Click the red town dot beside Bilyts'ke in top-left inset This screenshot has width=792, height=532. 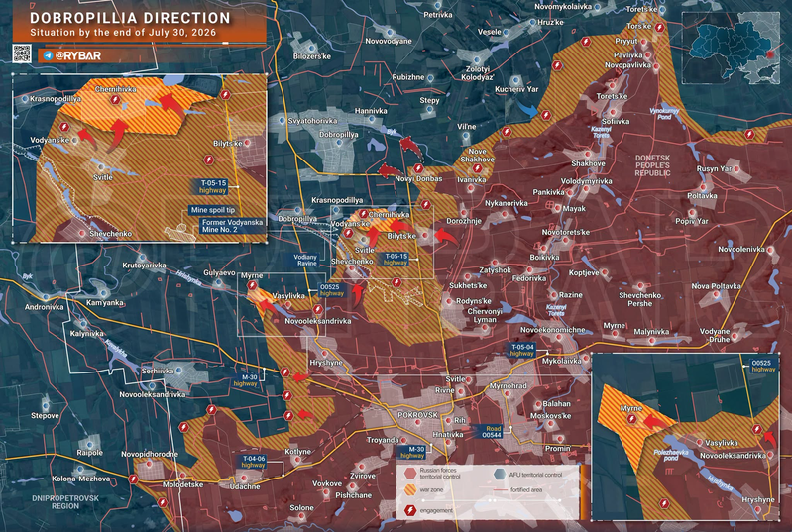pyautogui.click(x=248, y=144)
